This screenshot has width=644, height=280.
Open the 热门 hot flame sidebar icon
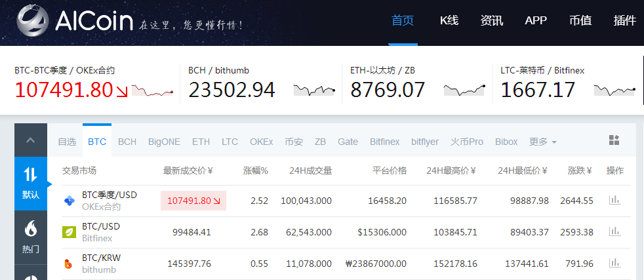click(30, 237)
